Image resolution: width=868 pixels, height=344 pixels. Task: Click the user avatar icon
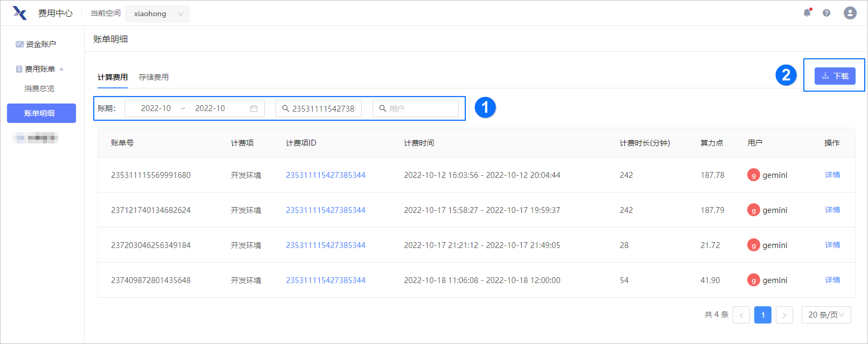point(850,13)
